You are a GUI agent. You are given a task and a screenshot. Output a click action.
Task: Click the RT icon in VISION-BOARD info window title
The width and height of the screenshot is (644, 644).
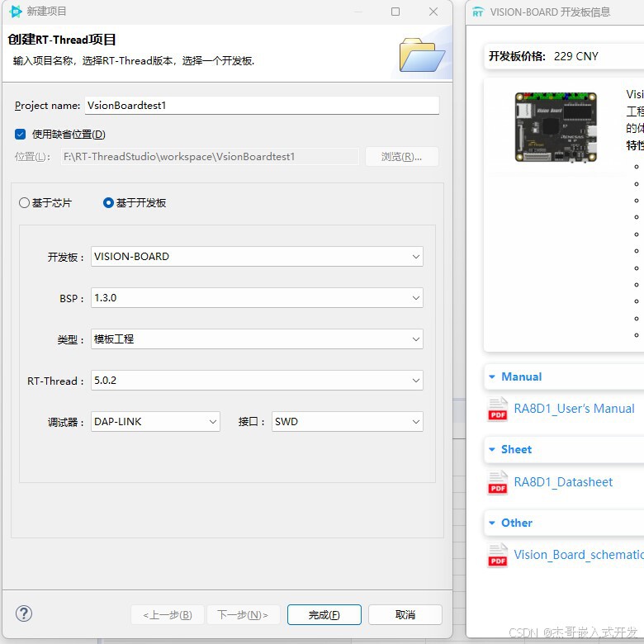click(478, 12)
